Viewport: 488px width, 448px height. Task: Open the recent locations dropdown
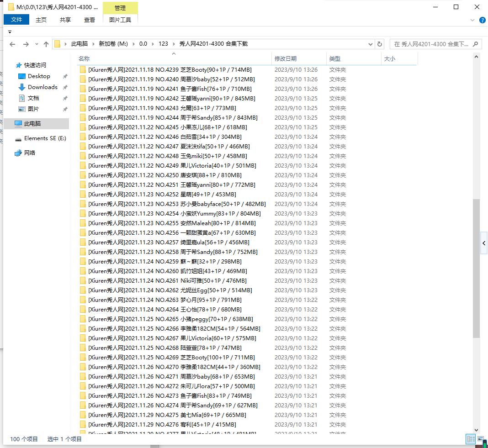36,44
